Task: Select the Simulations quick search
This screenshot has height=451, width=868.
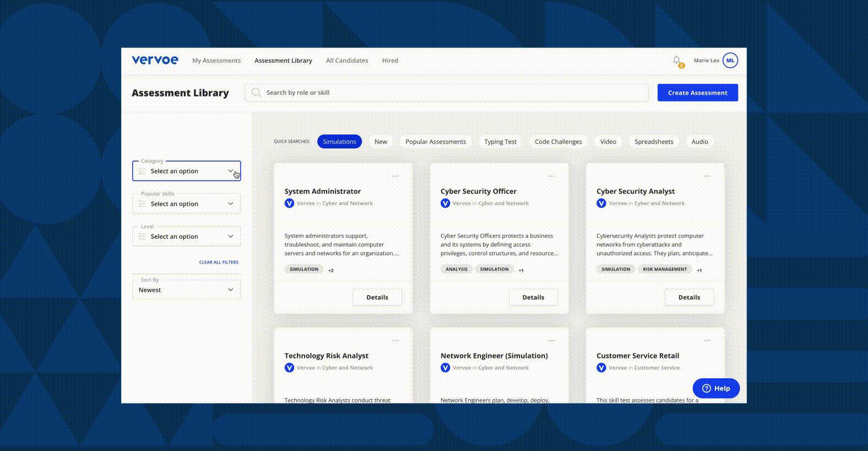Action: click(x=339, y=142)
